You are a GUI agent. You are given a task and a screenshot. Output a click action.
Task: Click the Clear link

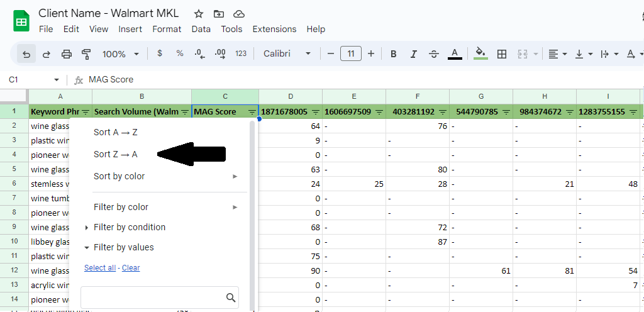pos(131,268)
